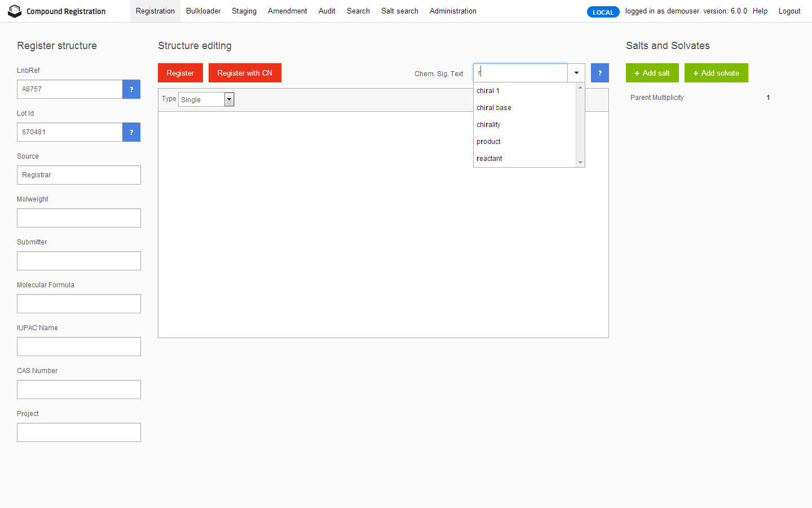Pick 'chirality' from the suggestions

coord(488,125)
